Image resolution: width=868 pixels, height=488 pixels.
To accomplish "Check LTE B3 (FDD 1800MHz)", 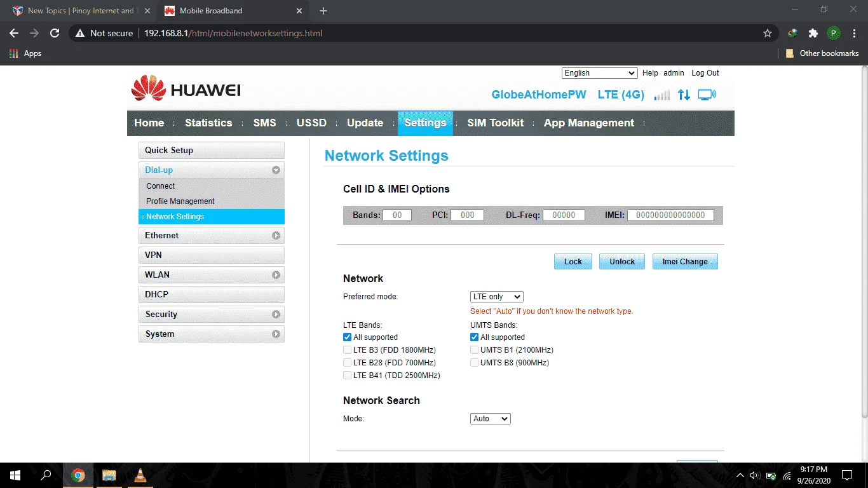I will 347,350.
